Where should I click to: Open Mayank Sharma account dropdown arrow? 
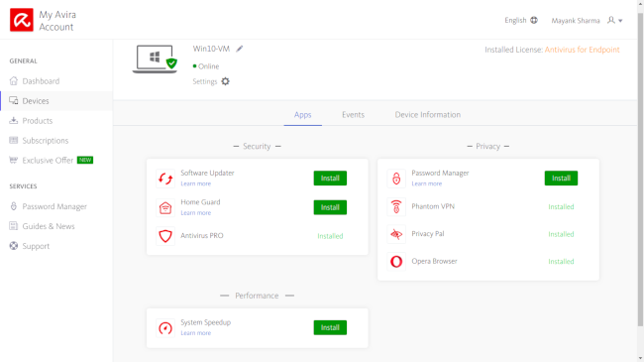click(x=620, y=21)
